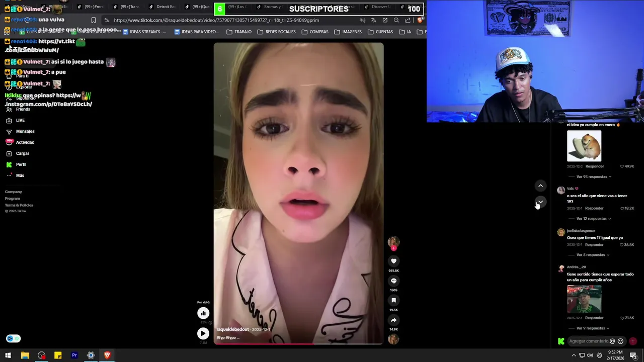The width and height of the screenshot is (644, 362).
Task: Open the Company footer link
Action: point(14,192)
